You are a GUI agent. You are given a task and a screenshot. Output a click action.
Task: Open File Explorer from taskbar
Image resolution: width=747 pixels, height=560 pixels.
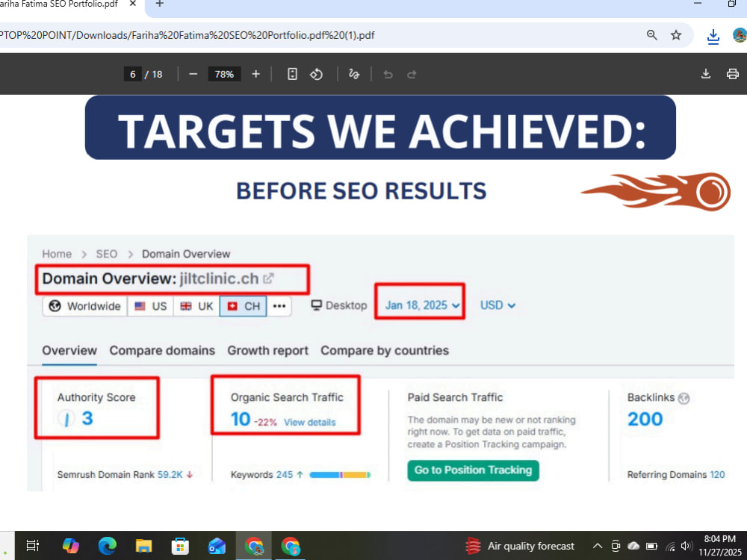143,546
